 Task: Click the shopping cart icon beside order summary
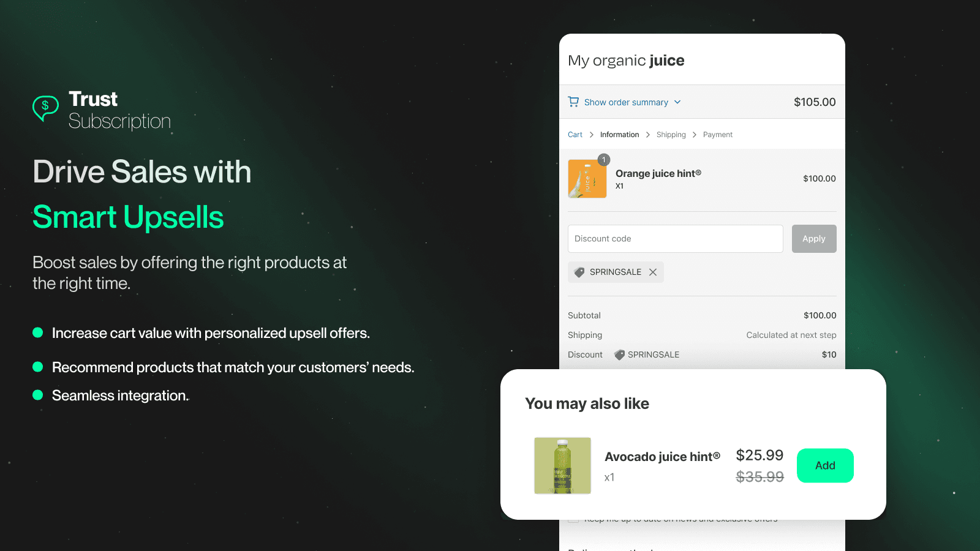tap(573, 102)
